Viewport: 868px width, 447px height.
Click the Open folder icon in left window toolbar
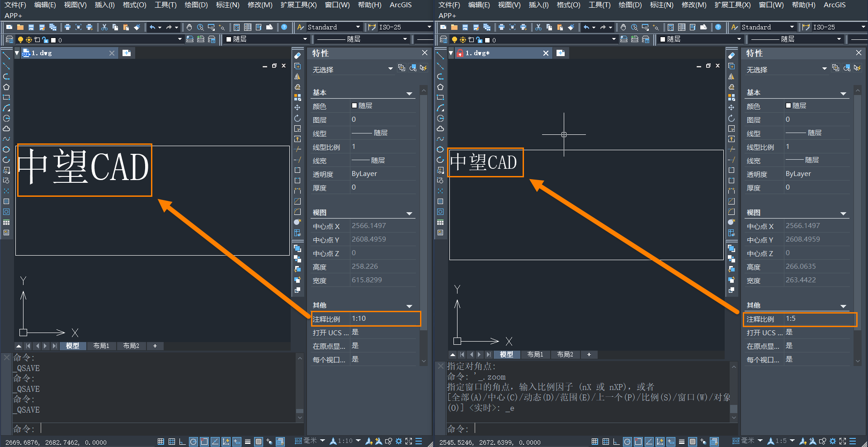(20, 27)
